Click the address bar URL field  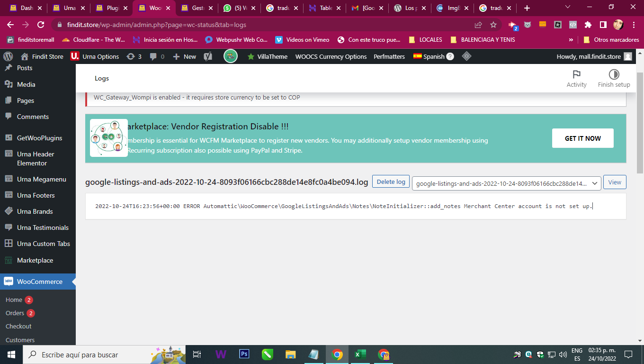[x=265, y=25]
